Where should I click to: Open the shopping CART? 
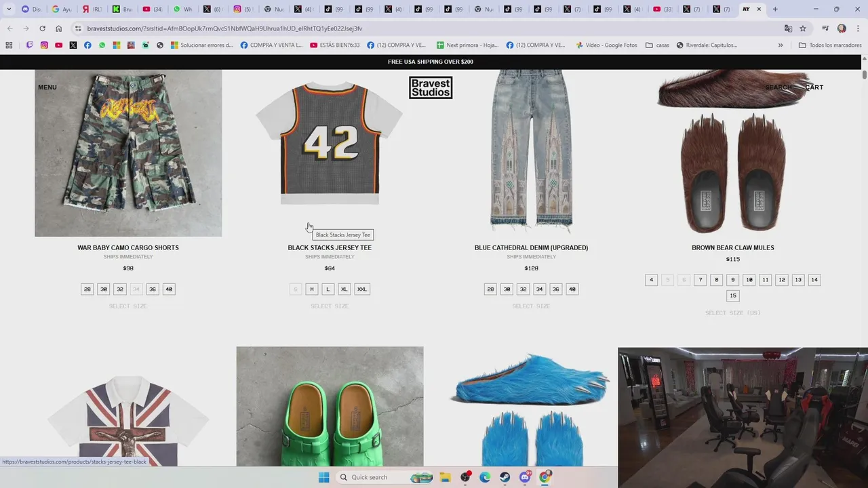click(x=814, y=87)
